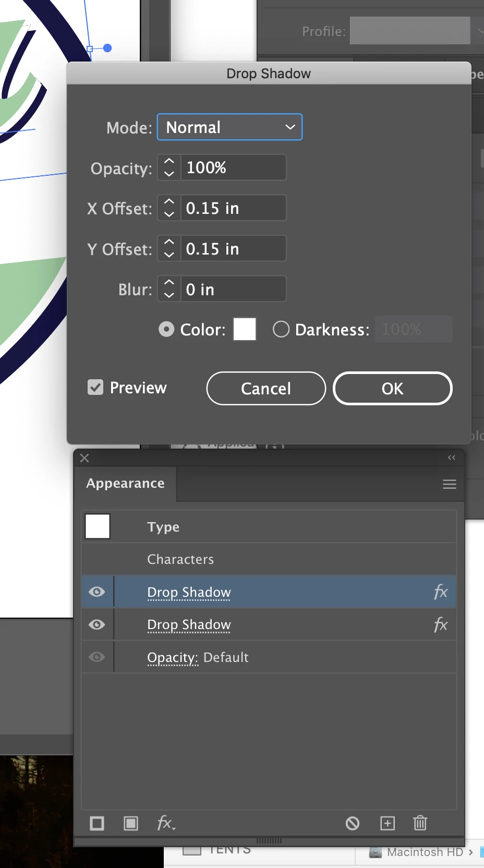The height and width of the screenshot is (868, 484).
Task: Toggle the Preview checkbox
Action: coord(95,387)
